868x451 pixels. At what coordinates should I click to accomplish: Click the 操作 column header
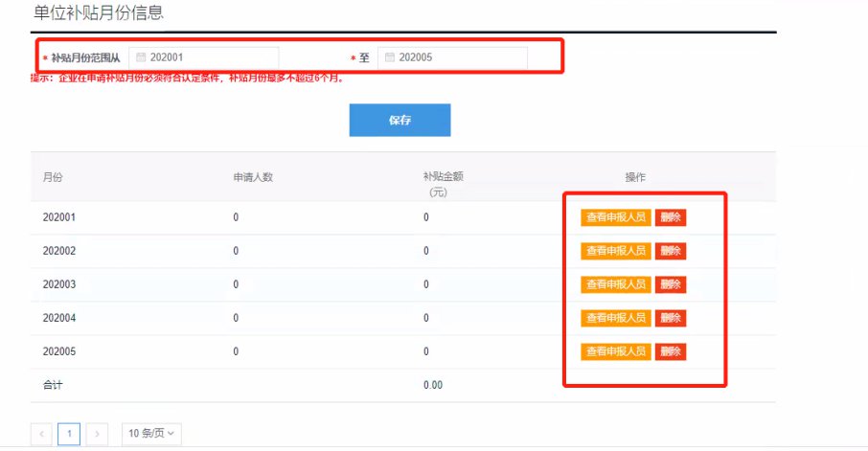(635, 177)
